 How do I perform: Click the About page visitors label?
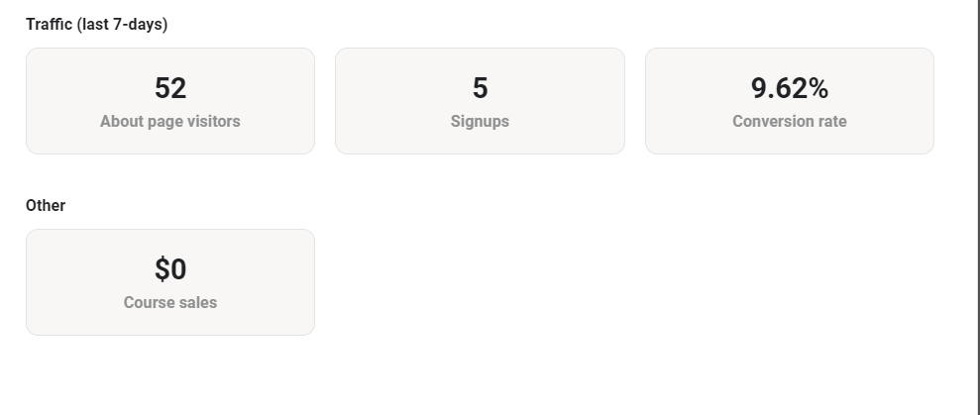tap(170, 122)
